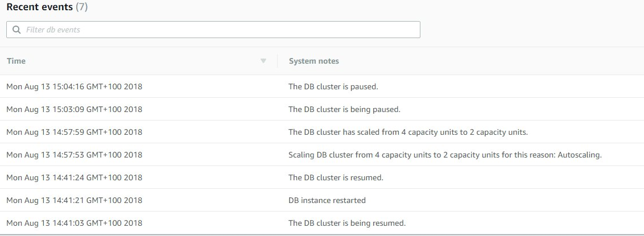Screen dimensions: 644x236
Task: Select the 14:41:24 event timestamp
Action: point(75,177)
